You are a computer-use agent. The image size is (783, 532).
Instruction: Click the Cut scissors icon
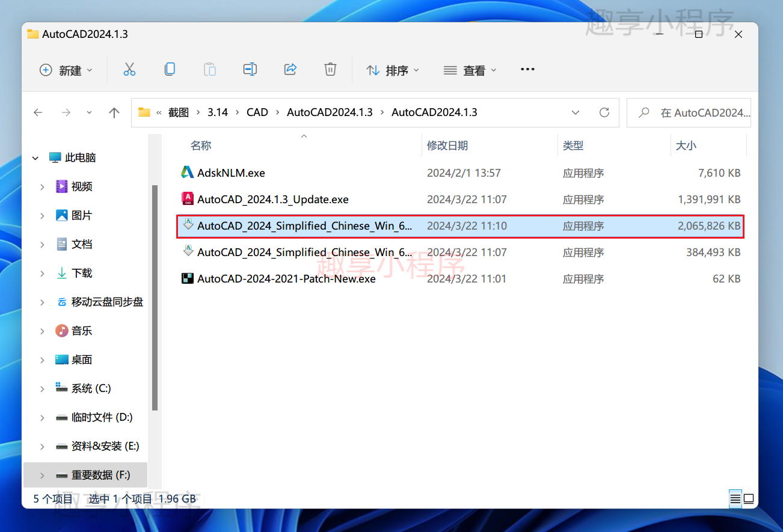[x=129, y=70]
